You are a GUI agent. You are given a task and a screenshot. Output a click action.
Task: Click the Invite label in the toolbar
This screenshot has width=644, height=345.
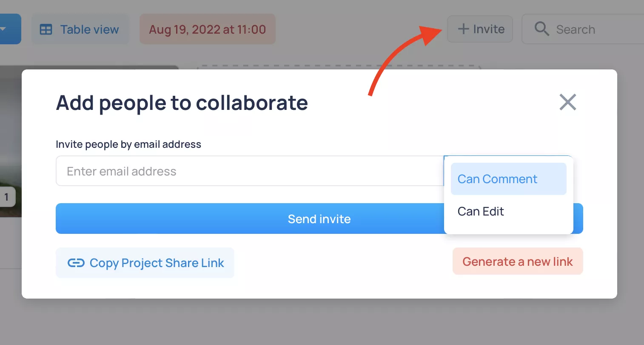pyautogui.click(x=489, y=29)
